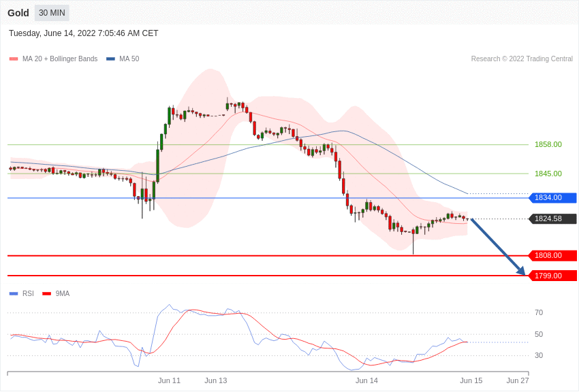Click the red 1799.00 support tag
Image resolution: width=579 pixels, height=392 pixels.
(552, 276)
